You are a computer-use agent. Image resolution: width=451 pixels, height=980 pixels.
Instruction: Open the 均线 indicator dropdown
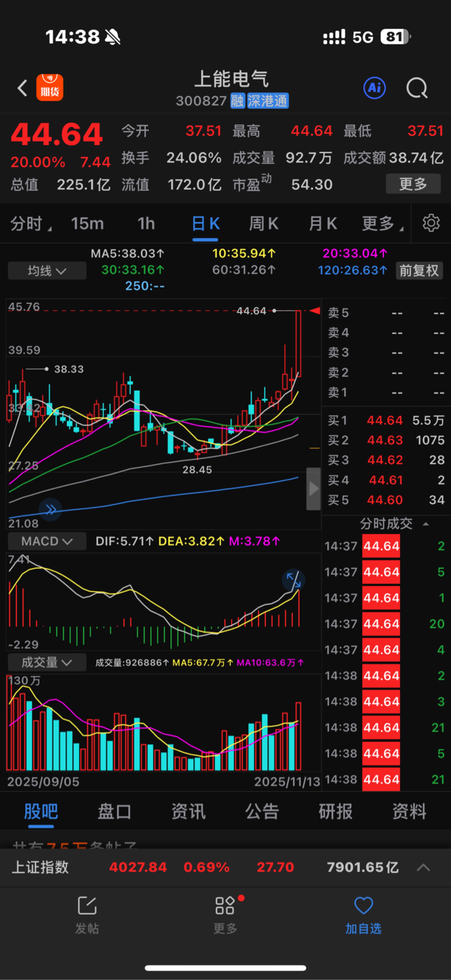pyautogui.click(x=47, y=271)
